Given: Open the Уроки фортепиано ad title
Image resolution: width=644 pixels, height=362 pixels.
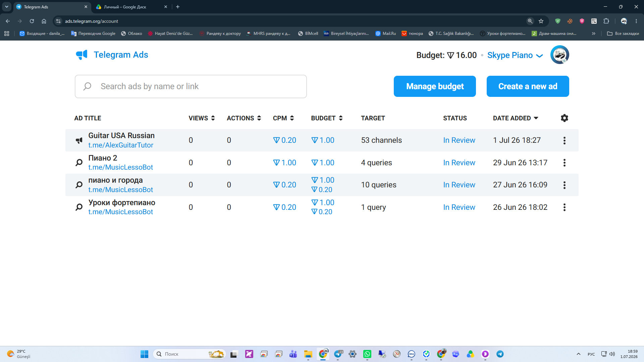Looking at the screenshot, I should coord(122,202).
